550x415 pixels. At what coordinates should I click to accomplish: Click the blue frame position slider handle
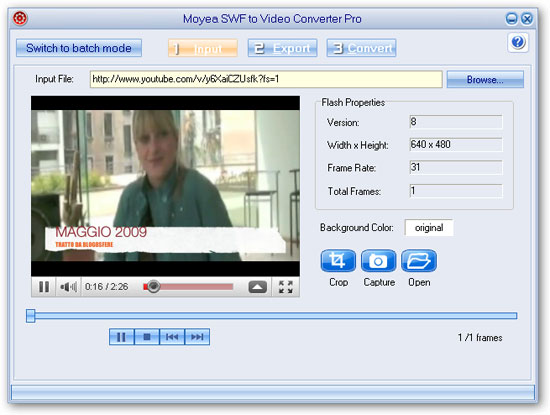pyautogui.click(x=31, y=316)
